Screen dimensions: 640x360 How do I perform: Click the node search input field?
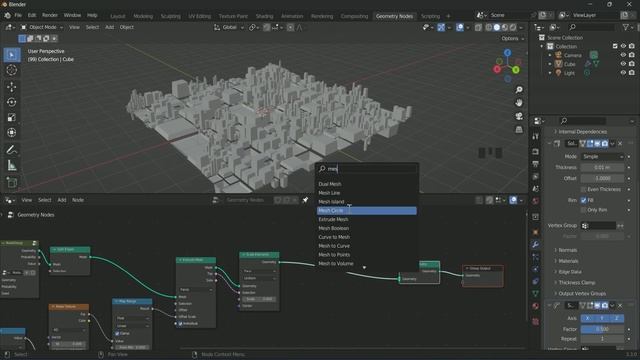pos(367,169)
